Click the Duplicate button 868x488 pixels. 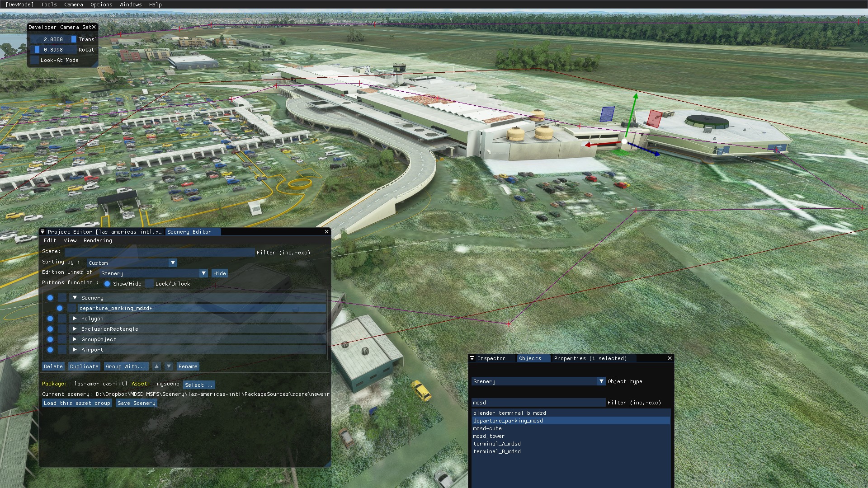(x=84, y=366)
